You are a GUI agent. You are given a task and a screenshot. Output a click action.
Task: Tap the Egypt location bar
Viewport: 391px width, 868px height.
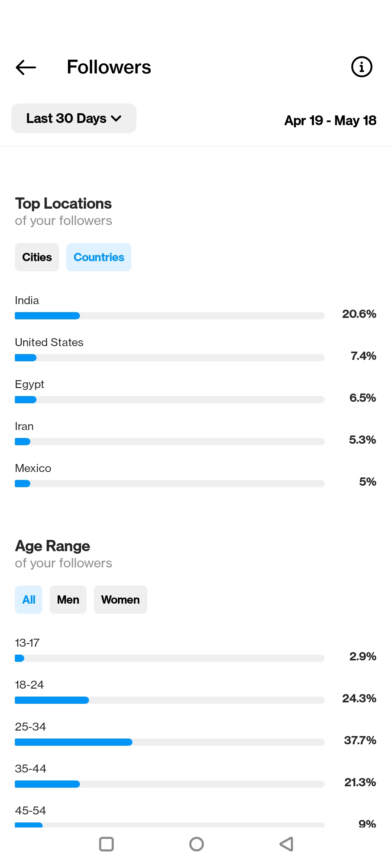pos(170,400)
